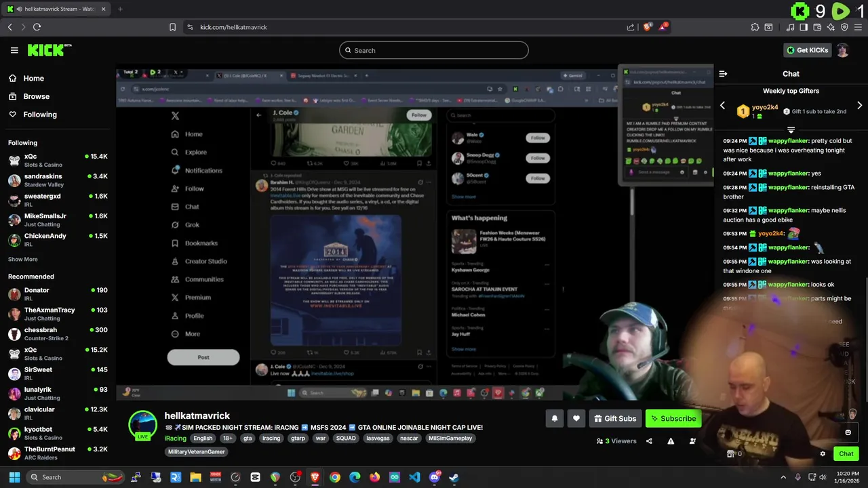Open the browser extensions puzzle icon

[x=755, y=27]
